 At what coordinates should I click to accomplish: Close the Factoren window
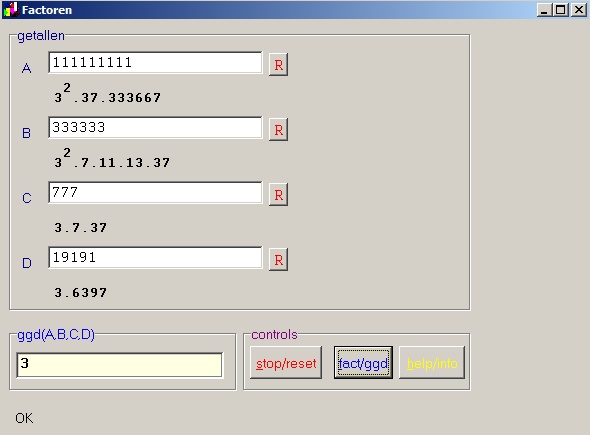tap(579, 10)
